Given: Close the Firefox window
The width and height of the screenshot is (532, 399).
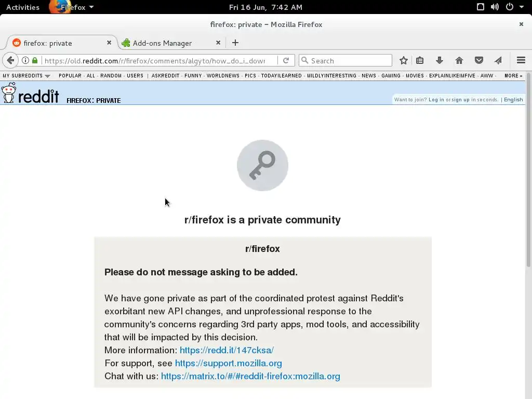Looking at the screenshot, I should click(521, 24).
